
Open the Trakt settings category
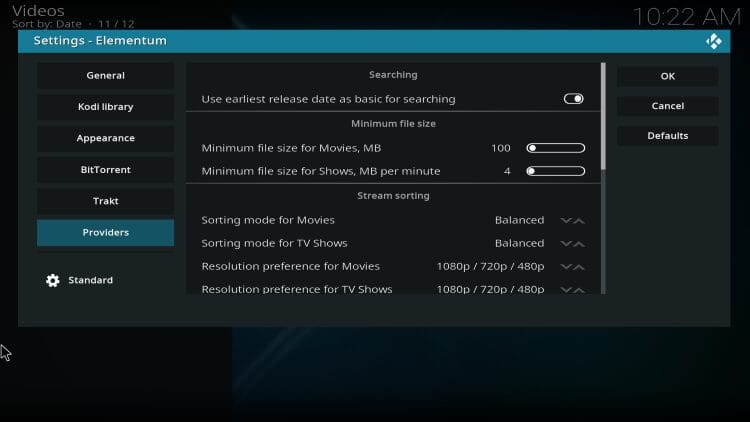[x=105, y=201]
